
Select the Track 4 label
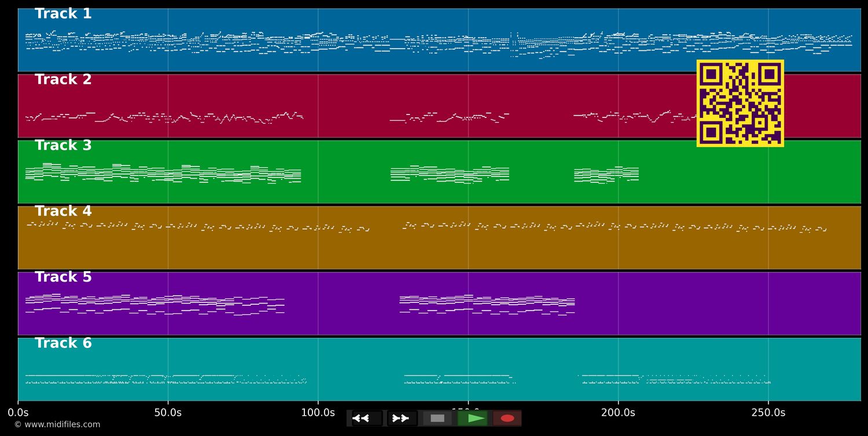tap(63, 212)
